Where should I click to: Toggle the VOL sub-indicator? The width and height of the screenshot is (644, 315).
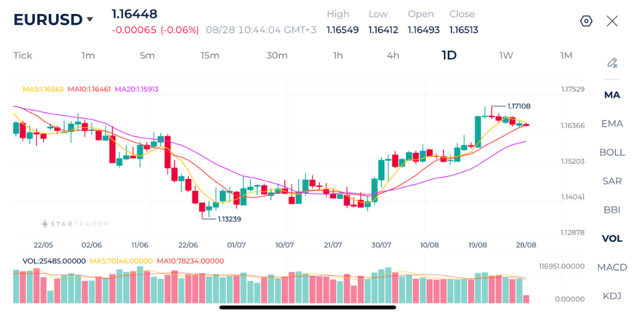[x=612, y=239]
